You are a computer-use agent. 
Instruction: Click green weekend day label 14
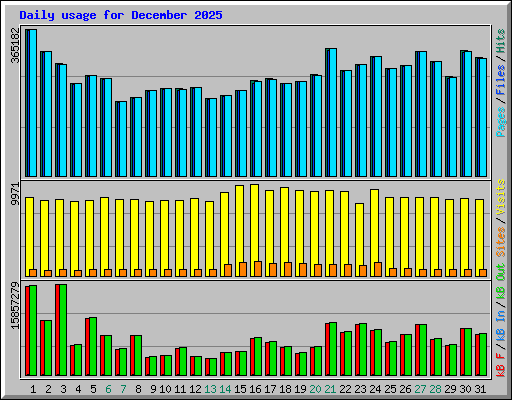225,389
